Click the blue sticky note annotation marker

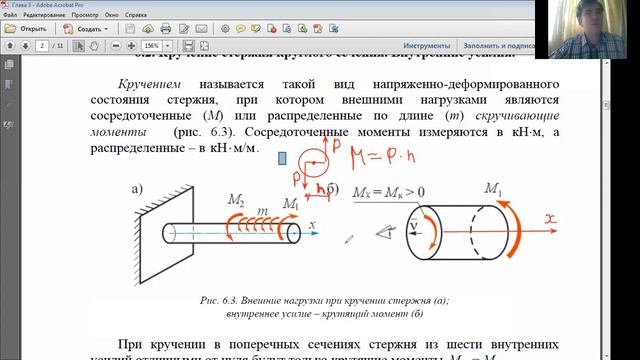pos(282,158)
